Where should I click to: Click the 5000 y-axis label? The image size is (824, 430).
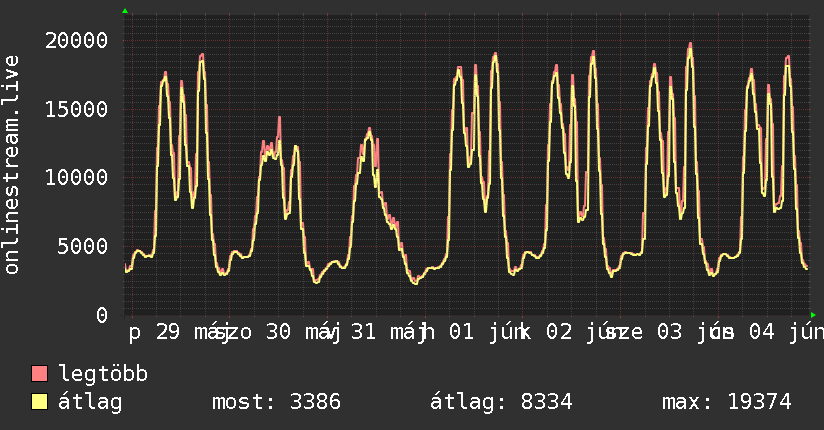(x=83, y=246)
